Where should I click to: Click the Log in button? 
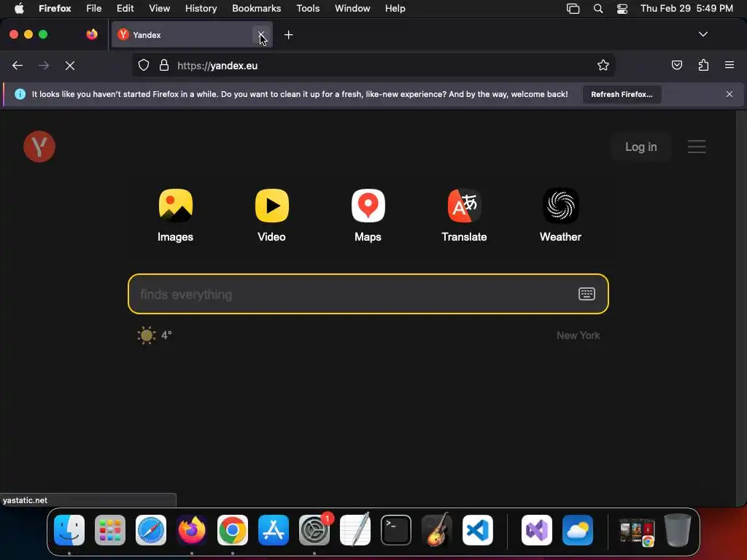click(x=640, y=147)
